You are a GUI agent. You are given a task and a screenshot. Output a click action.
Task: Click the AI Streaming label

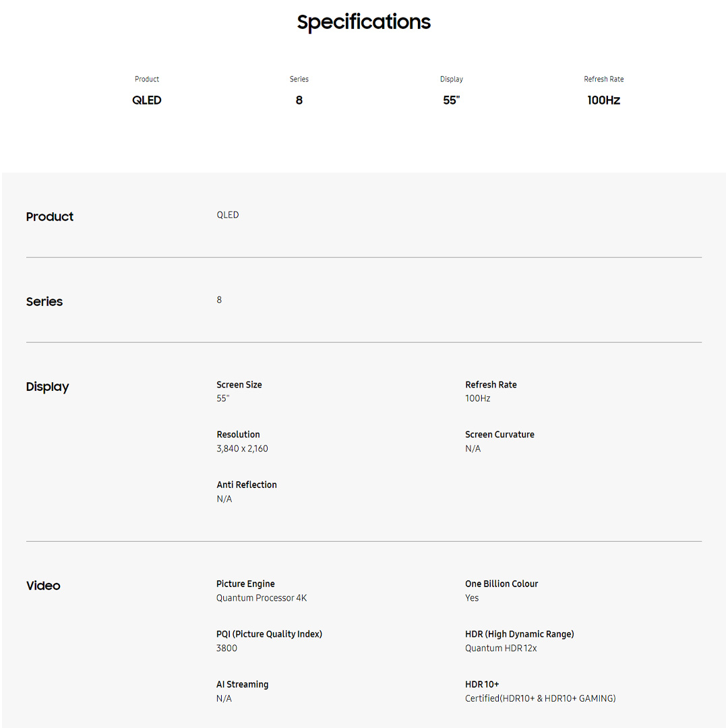pos(242,684)
